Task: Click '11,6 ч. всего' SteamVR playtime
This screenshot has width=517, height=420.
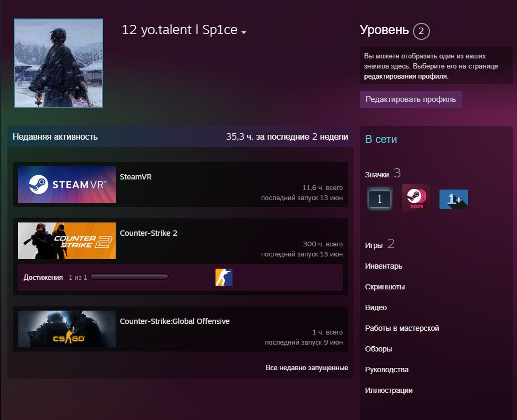Action: (x=323, y=188)
